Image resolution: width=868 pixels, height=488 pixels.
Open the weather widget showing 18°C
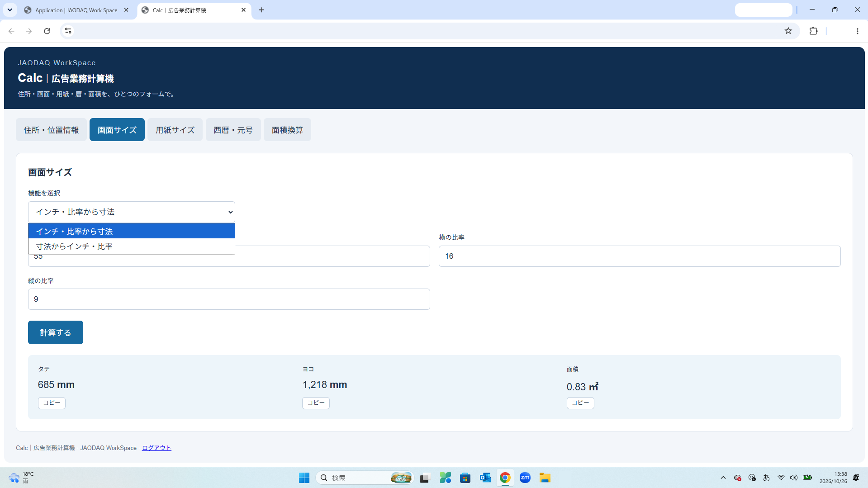point(21,478)
